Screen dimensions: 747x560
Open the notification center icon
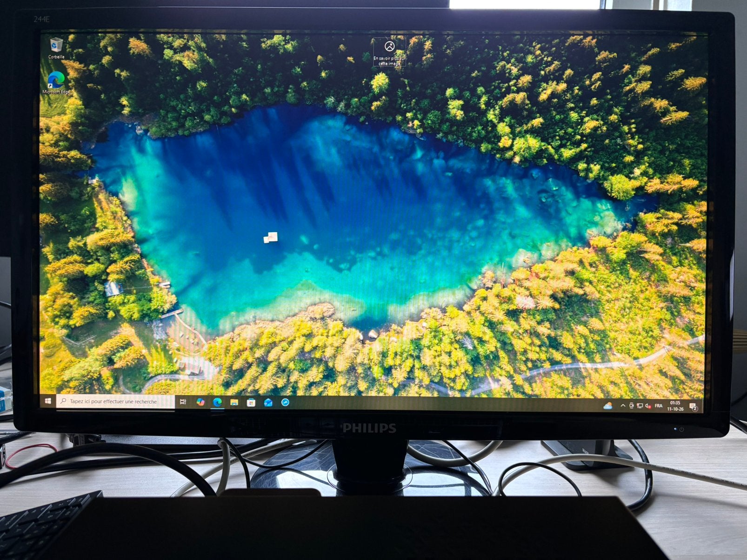pyautogui.click(x=693, y=407)
